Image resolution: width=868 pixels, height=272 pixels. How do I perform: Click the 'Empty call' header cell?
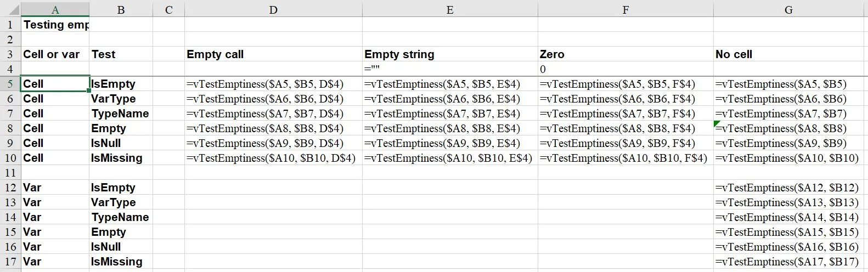coord(215,54)
